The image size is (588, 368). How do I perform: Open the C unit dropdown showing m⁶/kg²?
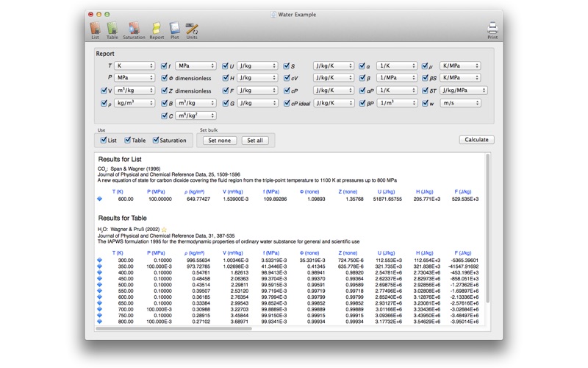(196, 116)
